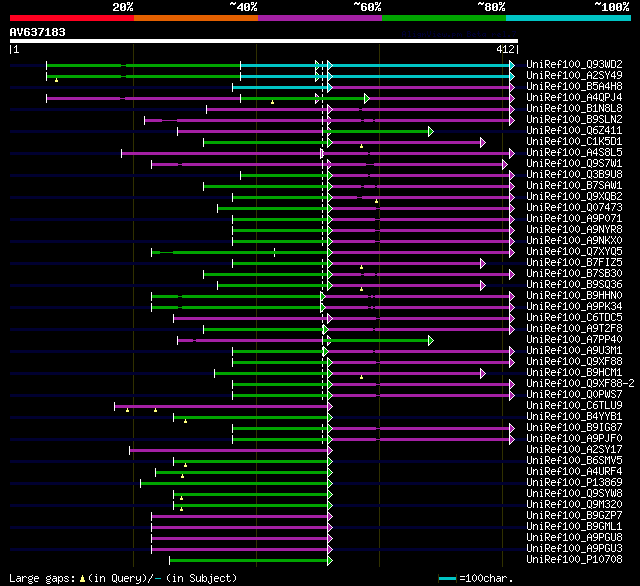This screenshot has width=640, height=586.
Task: Click UniRef100_B9GZP7 text
Action: tap(574, 516)
